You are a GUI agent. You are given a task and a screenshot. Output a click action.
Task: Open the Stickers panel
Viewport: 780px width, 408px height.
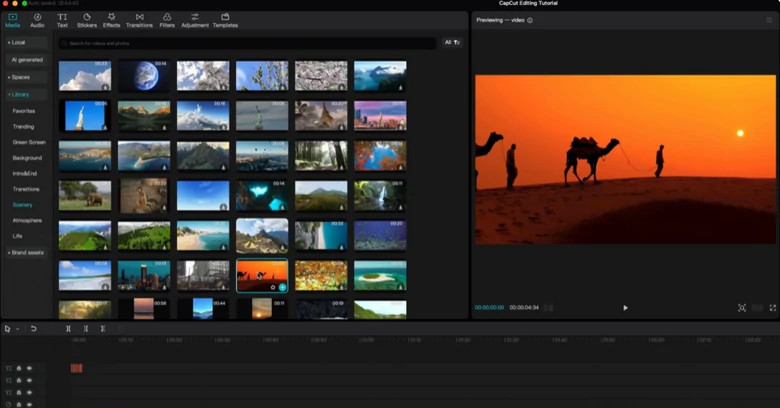pos(86,19)
